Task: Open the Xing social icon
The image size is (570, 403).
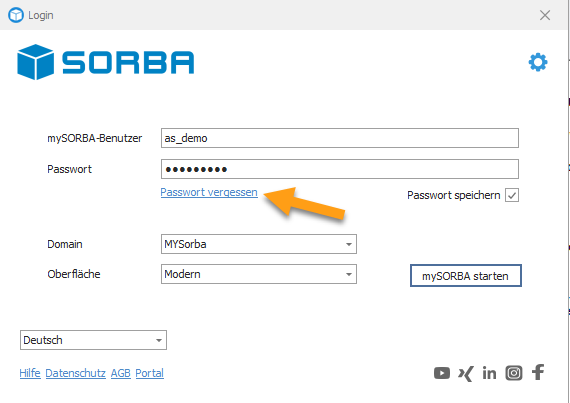Action: point(466,373)
